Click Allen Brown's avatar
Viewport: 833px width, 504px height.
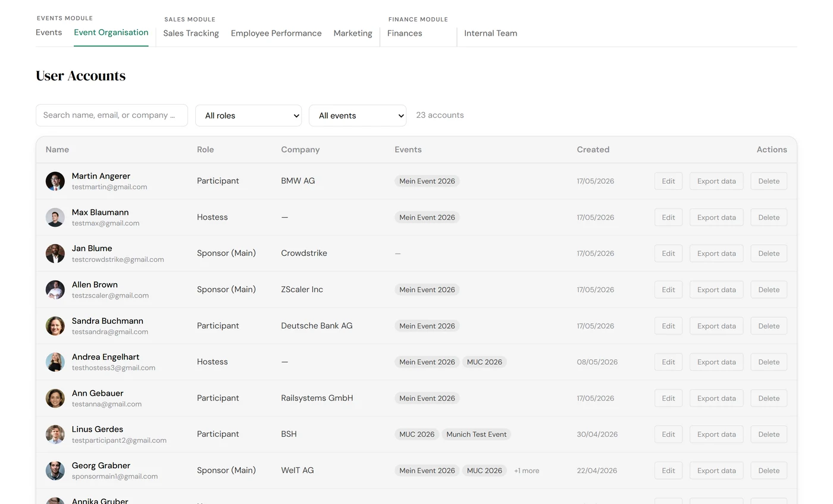tap(55, 290)
